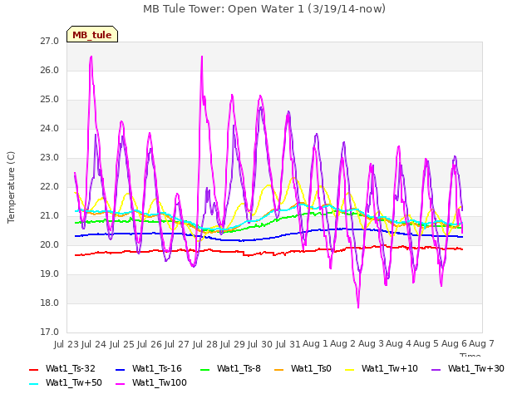Click the yellow Wat1_Tw+10 legend swatch
The height and width of the screenshot is (399, 532).
(x=349, y=369)
